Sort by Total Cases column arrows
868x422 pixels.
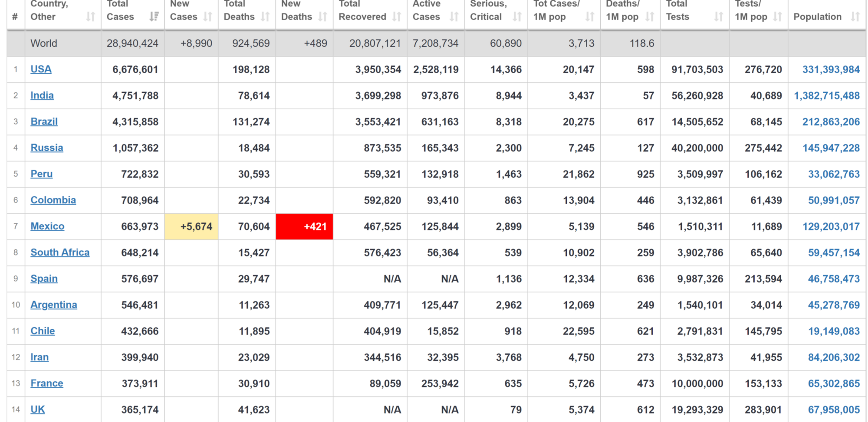click(154, 17)
